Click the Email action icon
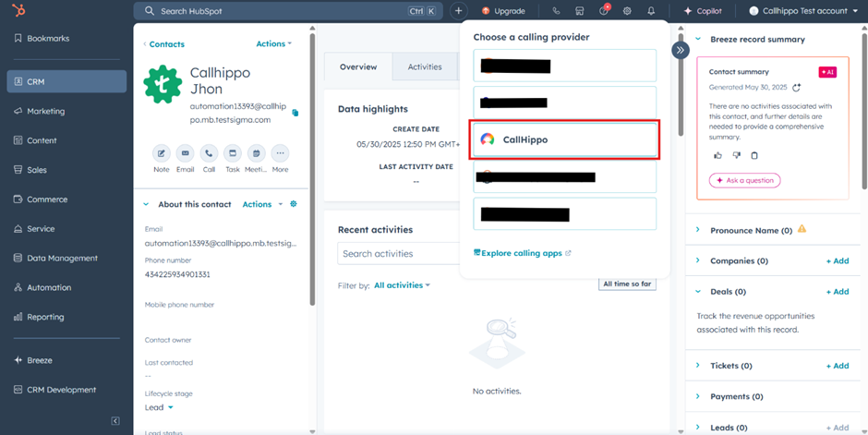Viewport: 868px width, 435px height. tap(185, 153)
